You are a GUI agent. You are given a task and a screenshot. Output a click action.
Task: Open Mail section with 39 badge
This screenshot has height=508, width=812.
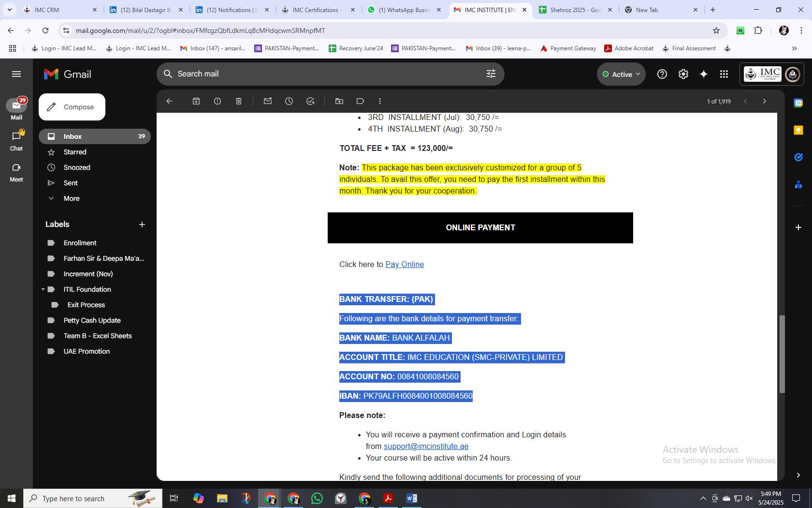(x=16, y=109)
